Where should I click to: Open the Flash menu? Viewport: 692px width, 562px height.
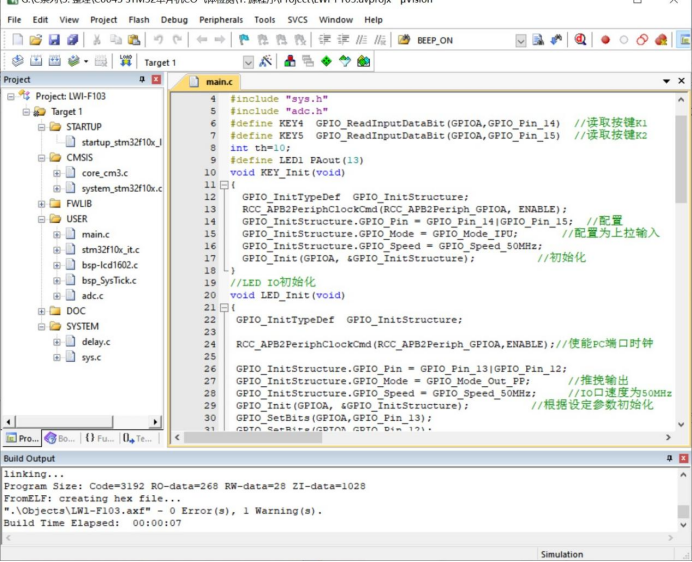click(x=139, y=20)
